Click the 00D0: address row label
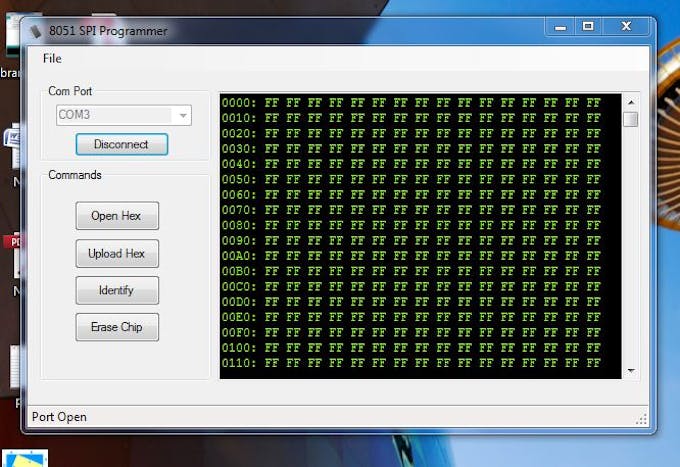 pyautogui.click(x=239, y=302)
